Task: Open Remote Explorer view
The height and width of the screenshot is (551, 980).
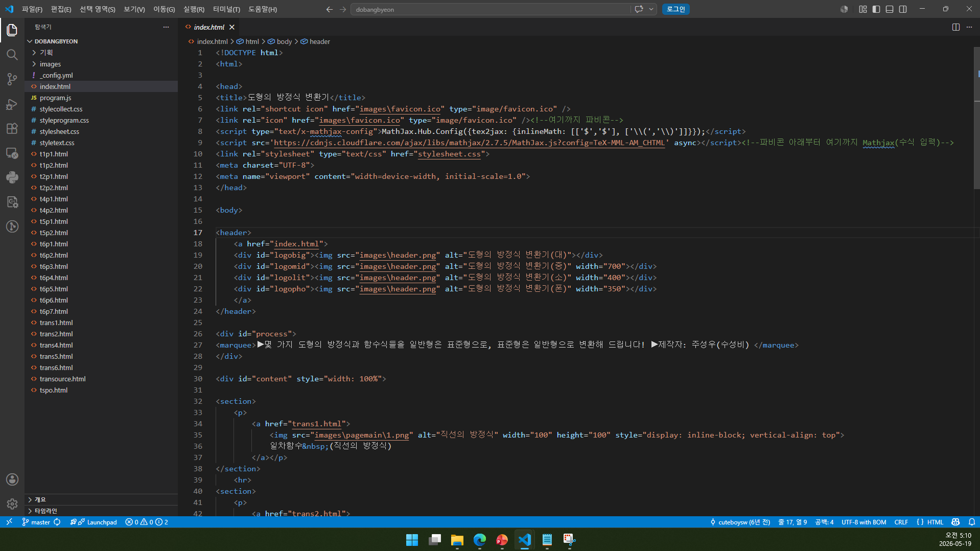Action: [12, 153]
